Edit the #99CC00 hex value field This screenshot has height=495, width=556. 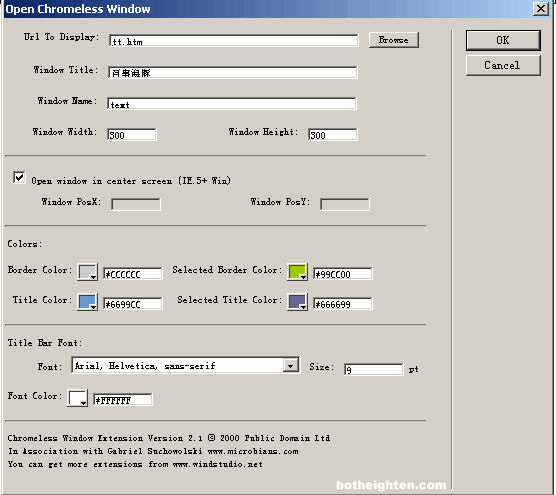[343, 273]
